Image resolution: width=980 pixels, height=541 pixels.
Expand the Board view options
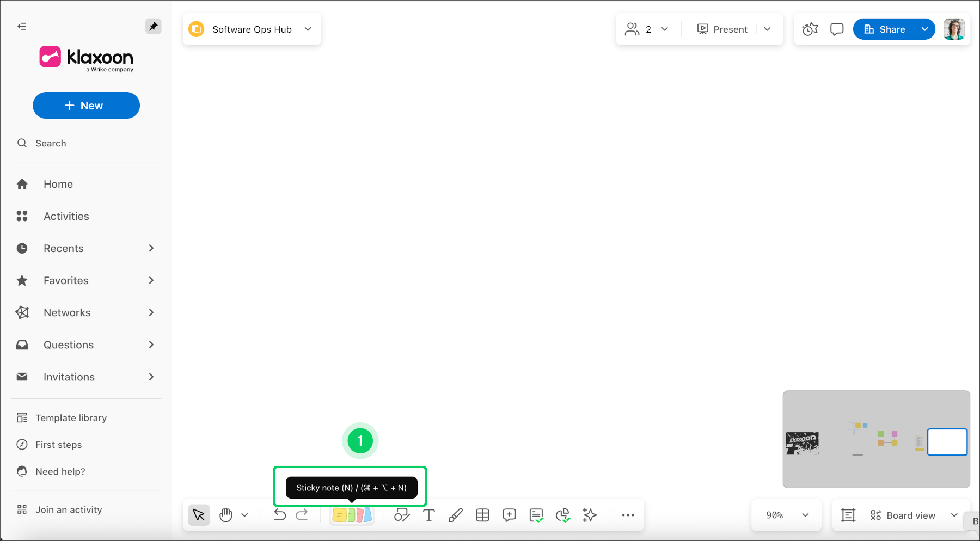(954, 515)
